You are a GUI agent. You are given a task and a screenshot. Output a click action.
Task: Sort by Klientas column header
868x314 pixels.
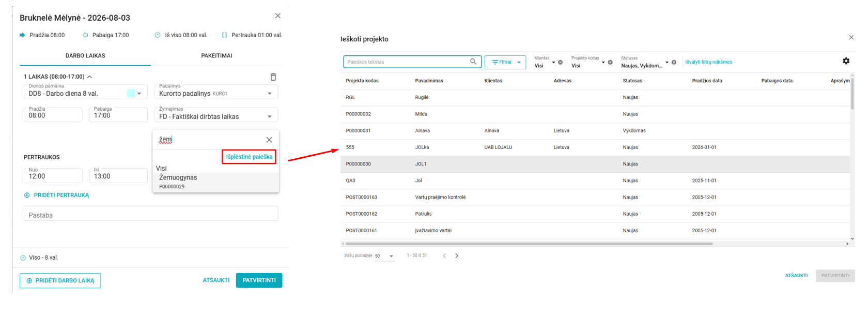click(x=493, y=81)
